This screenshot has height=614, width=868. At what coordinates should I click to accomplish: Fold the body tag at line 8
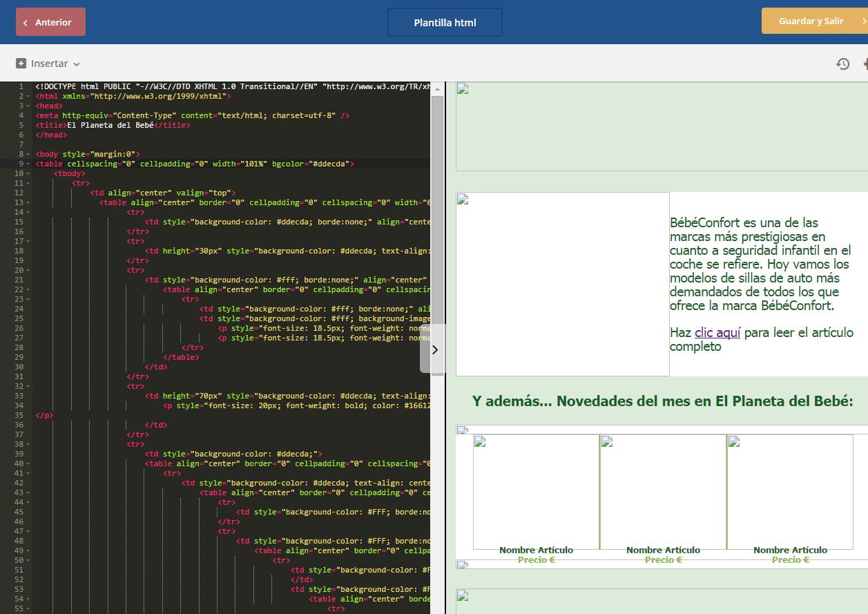28,155
